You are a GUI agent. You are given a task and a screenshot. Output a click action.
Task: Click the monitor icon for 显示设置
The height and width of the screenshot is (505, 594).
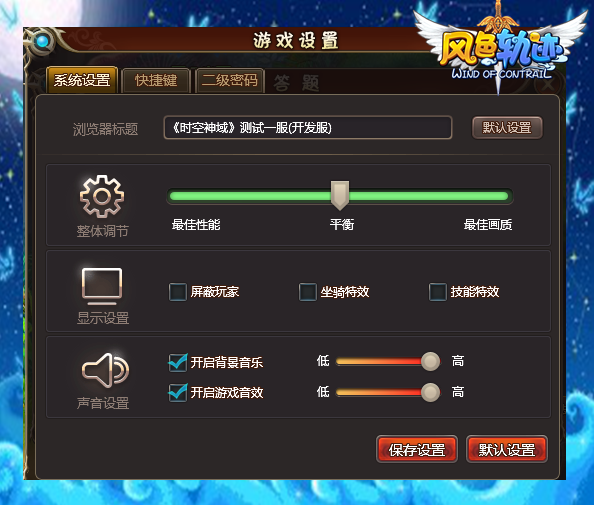(102, 286)
